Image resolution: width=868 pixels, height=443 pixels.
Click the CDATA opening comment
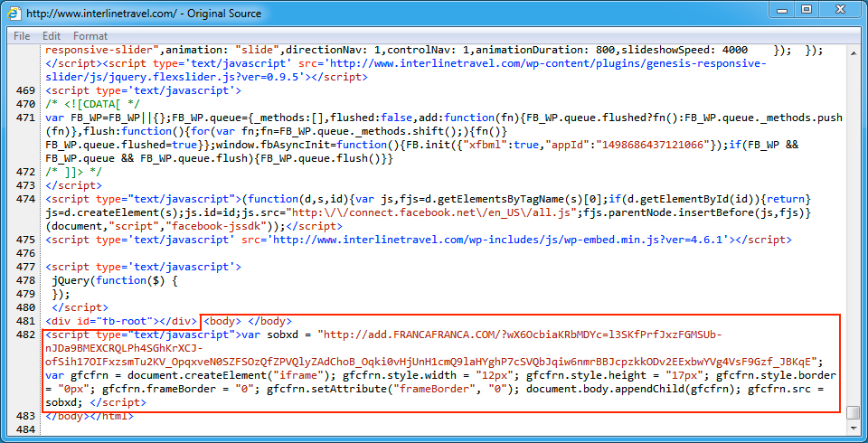point(93,104)
